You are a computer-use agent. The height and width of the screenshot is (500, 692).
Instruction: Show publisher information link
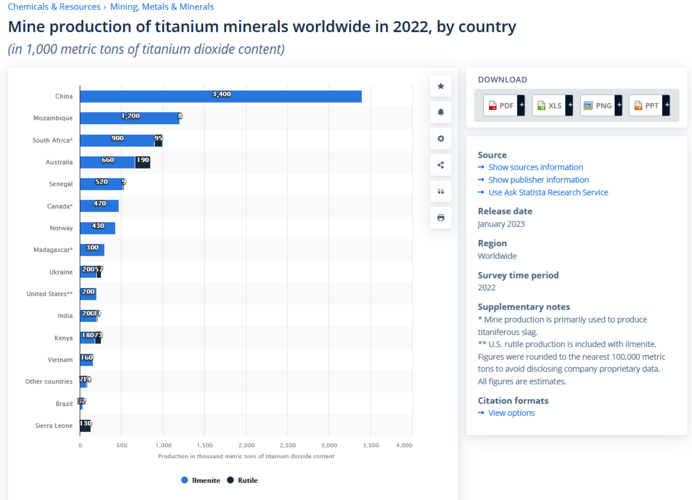tap(538, 180)
